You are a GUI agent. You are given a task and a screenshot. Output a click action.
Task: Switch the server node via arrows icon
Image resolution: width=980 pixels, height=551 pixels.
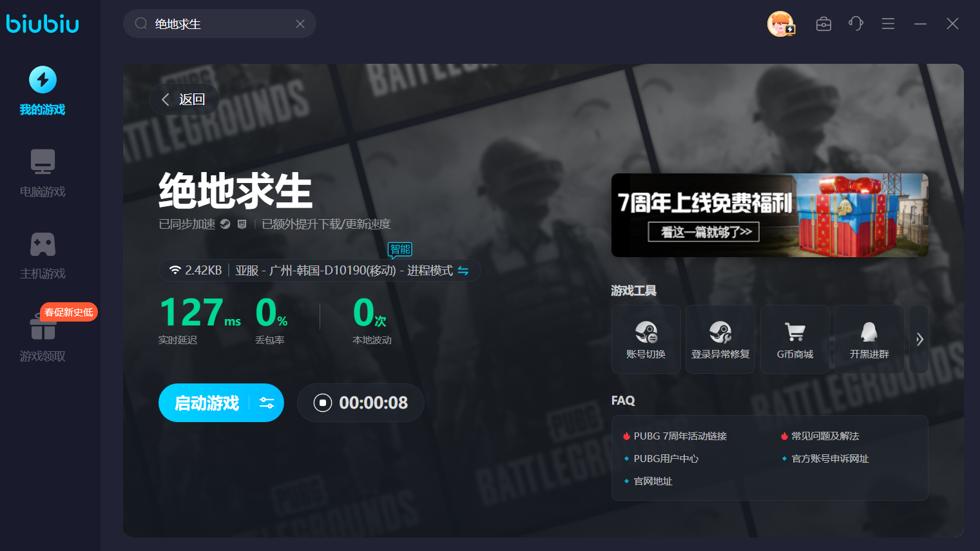463,271
